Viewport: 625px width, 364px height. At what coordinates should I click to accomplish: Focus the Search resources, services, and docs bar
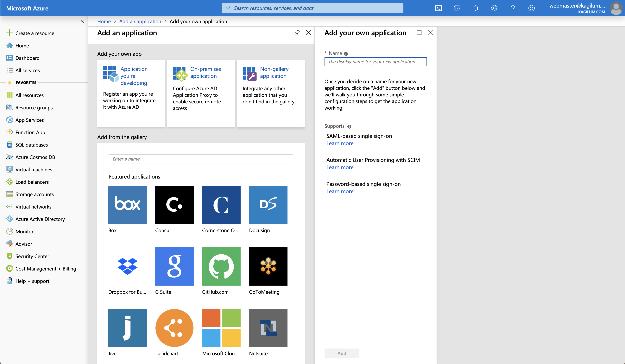click(312, 8)
